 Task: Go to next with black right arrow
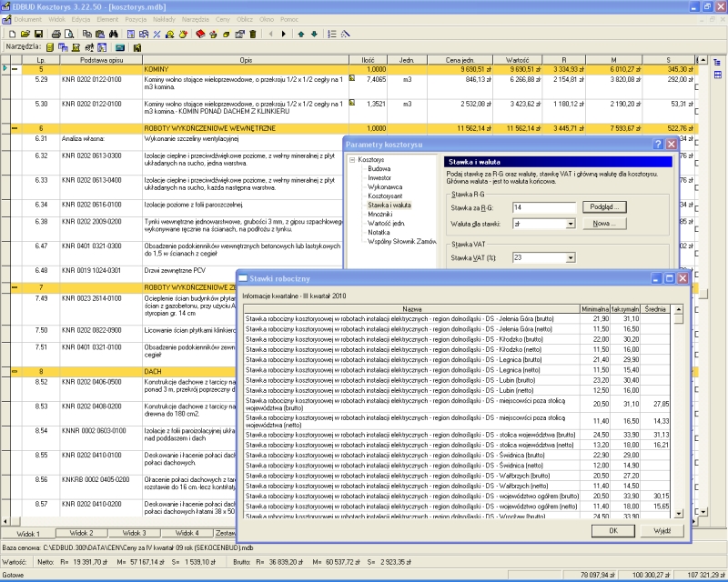pos(284,34)
